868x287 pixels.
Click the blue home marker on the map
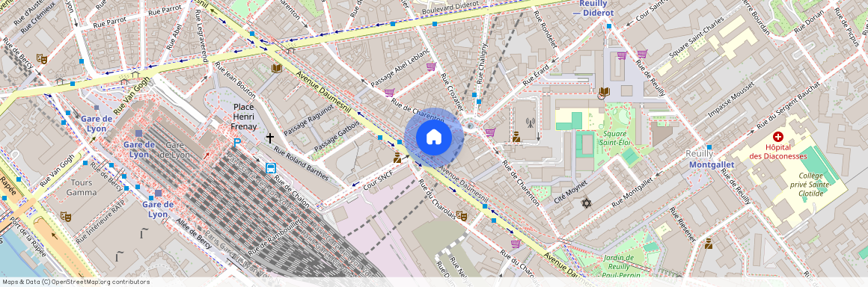tap(433, 137)
